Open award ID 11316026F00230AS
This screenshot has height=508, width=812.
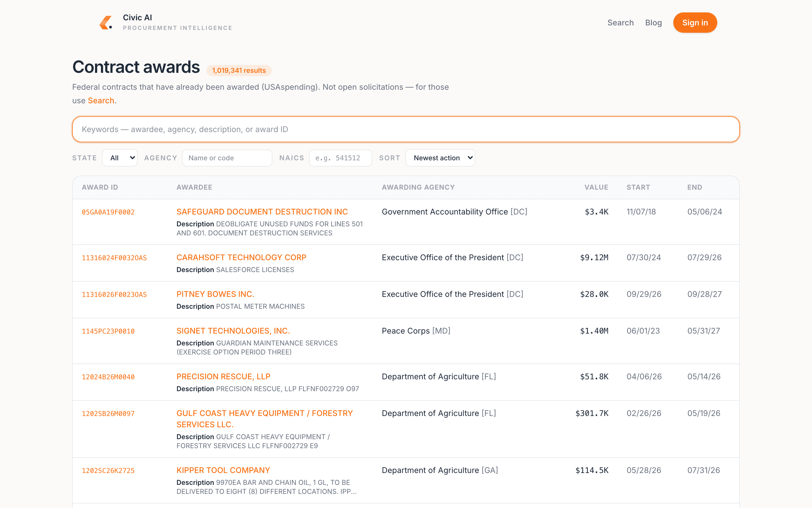click(x=114, y=295)
